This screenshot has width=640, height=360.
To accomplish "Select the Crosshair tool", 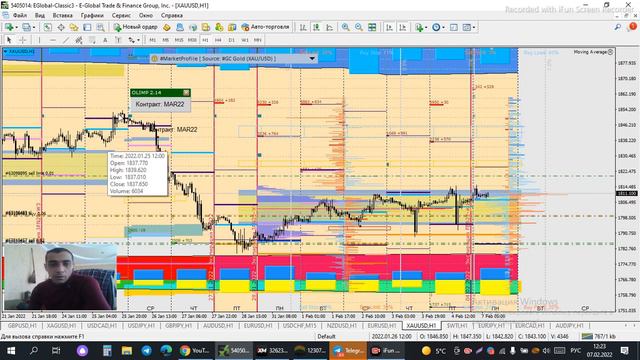I will point(22,40).
